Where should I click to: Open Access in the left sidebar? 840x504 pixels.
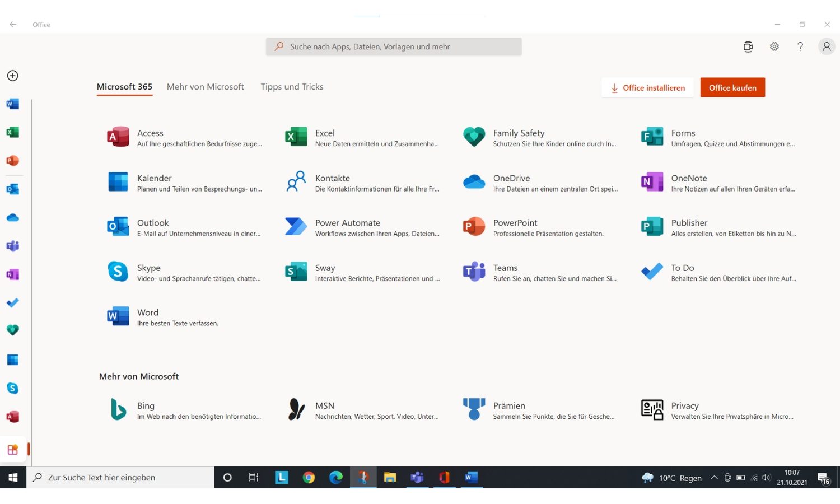tap(13, 417)
